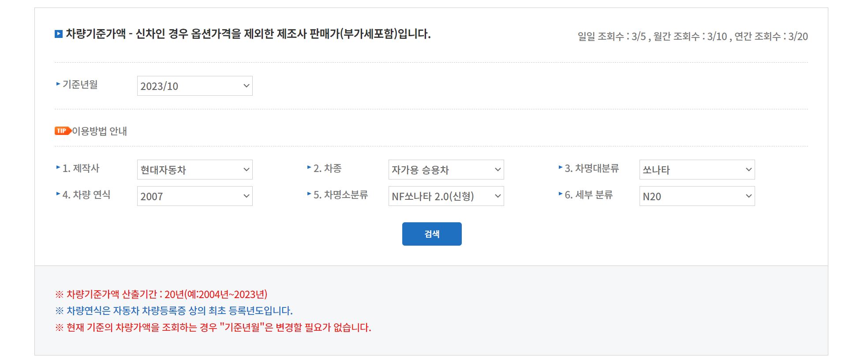The image size is (868, 359).
Task: Open the 차종 dropdown showing 자가용 승용차
Action: pos(446,169)
